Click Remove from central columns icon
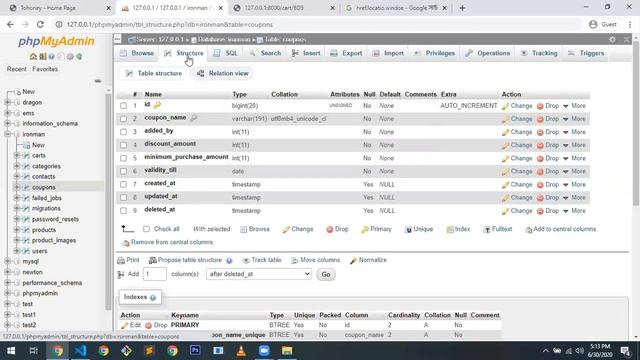Viewport: 640px width, 360px height. 126,243
